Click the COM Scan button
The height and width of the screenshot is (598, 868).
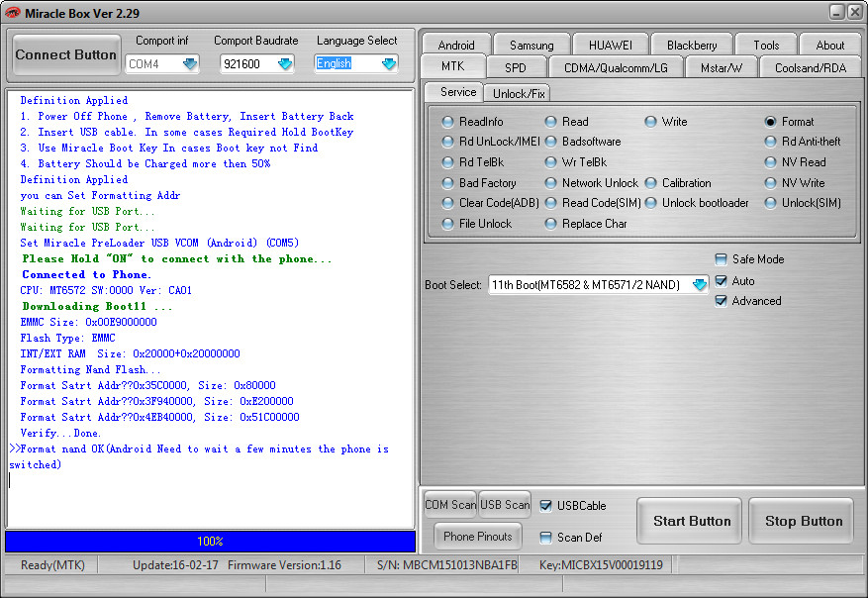[450, 504]
